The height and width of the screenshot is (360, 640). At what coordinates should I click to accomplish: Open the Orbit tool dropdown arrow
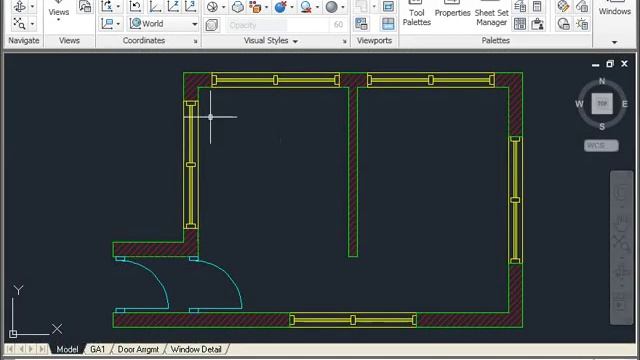pyautogui.click(x=32, y=7)
